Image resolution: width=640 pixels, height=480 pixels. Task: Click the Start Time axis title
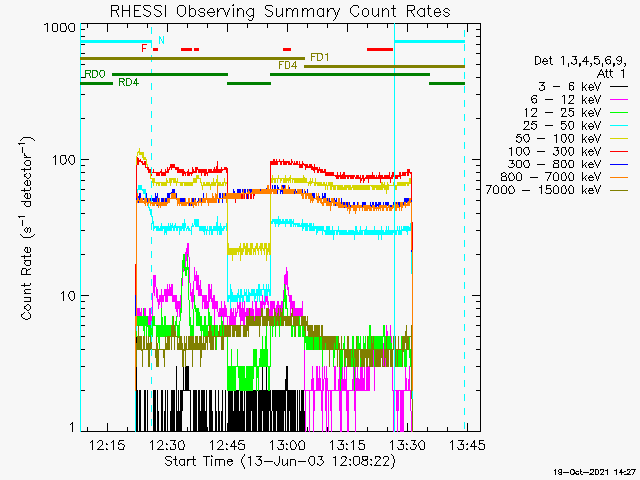click(x=280, y=461)
